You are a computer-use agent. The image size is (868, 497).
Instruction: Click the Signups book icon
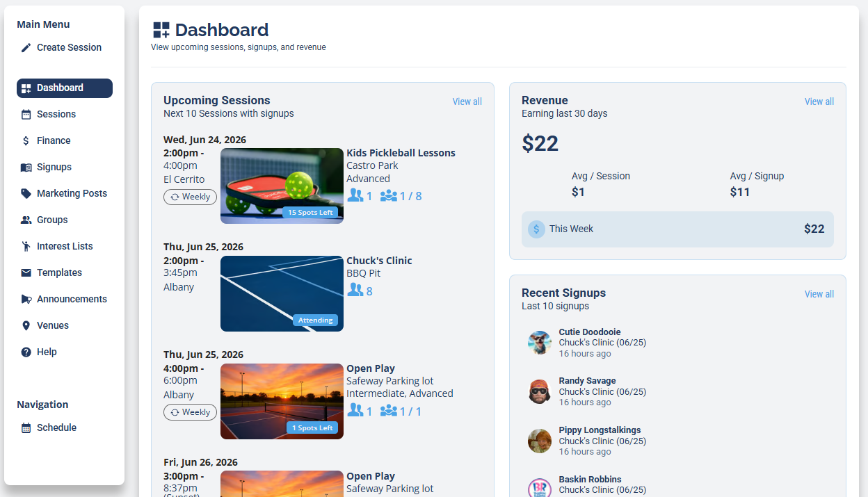tap(26, 168)
